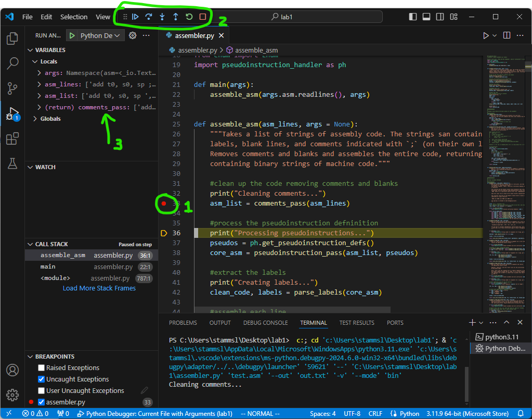Expand the asm_lines variable
This screenshot has width=532, height=419.
tap(40, 84)
